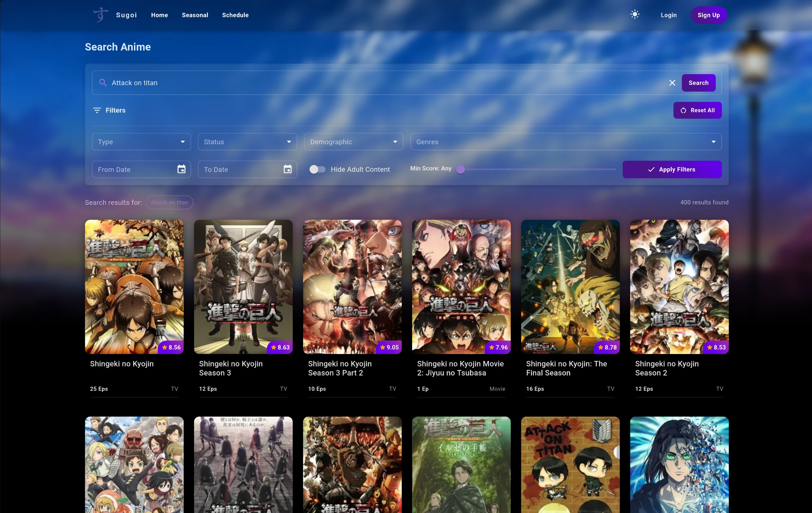Open the Status dropdown
Image resolution: width=812 pixels, height=513 pixels.
[x=247, y=142]
